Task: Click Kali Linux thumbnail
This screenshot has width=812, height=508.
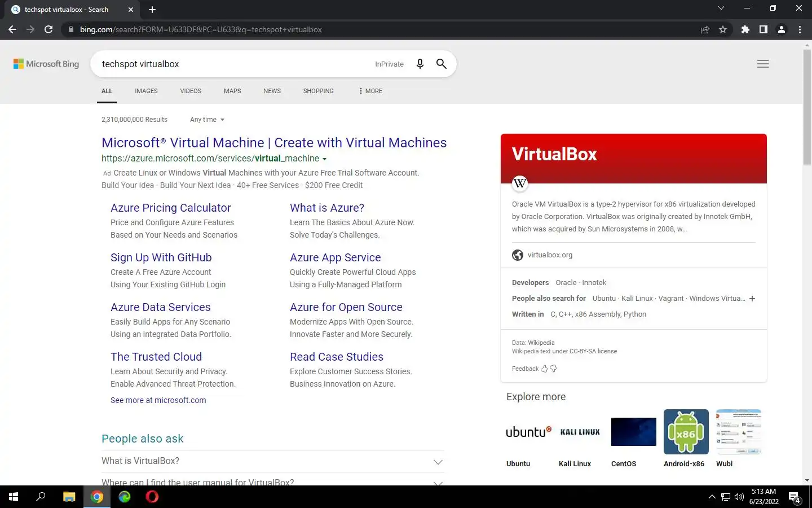Action: (580, 432)
